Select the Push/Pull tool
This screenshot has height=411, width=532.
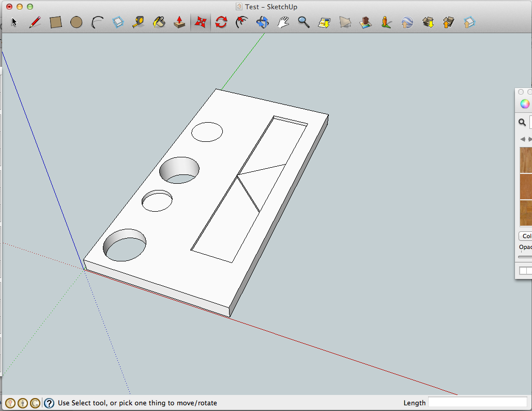pos(180,22)
